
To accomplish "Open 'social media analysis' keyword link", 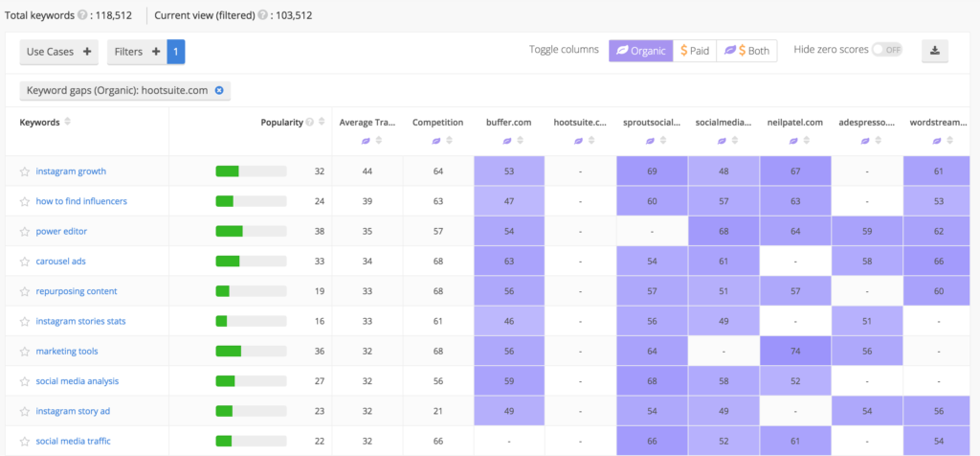I will [x=77, y=381].
